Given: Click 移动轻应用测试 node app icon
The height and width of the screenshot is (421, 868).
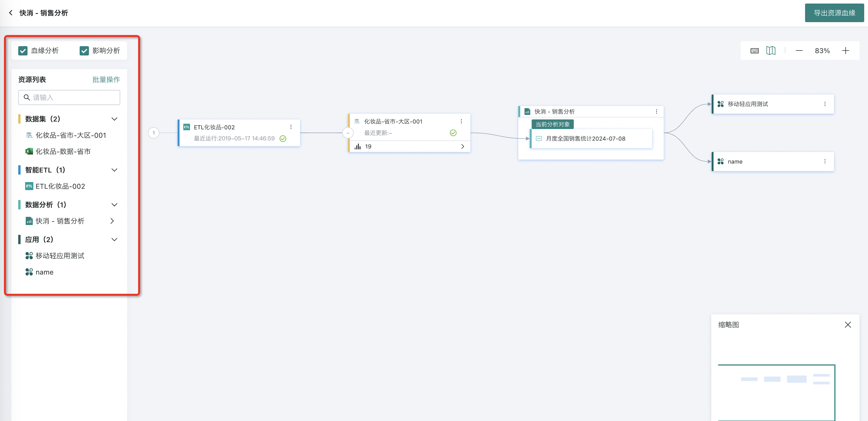Looking at the screenshot, I should point(720,104).
